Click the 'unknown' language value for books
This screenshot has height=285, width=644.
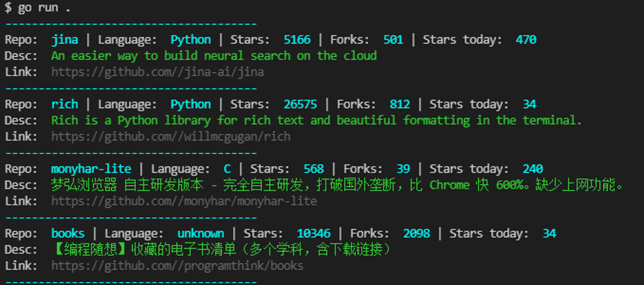click(201, 233)
